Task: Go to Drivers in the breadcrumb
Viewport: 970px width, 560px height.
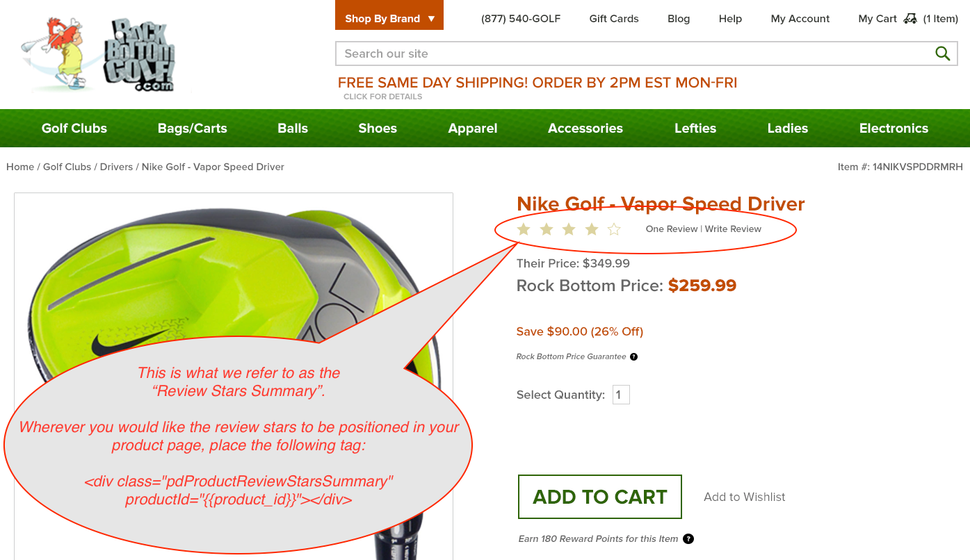Action: (116, 167)
